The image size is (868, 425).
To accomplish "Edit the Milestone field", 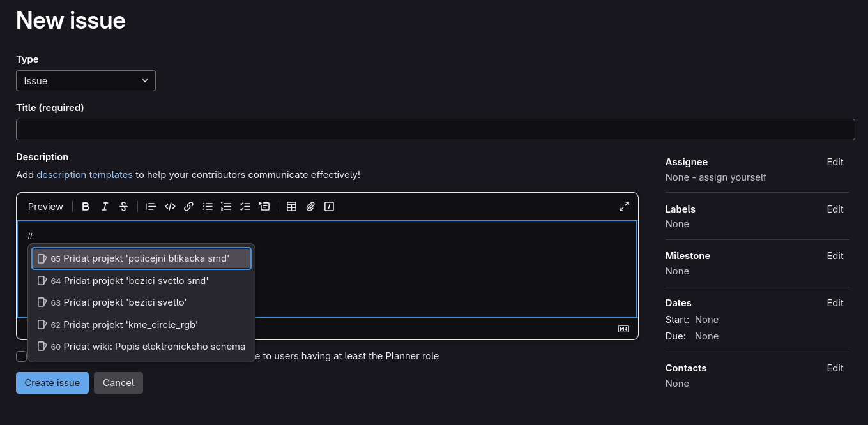I will point(835,256).
